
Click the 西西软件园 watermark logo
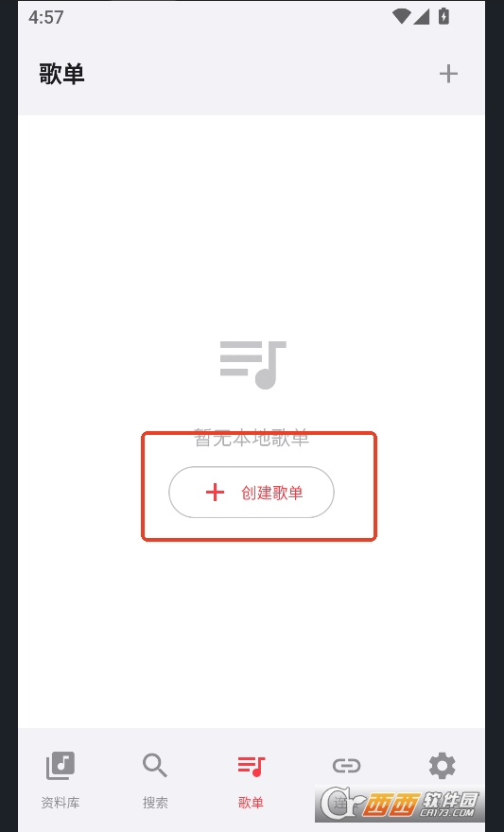pos(399,805)
